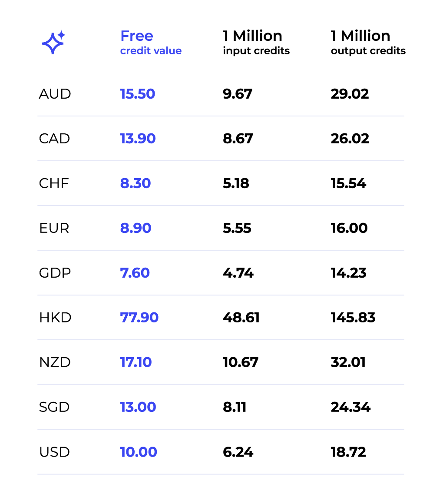This screenshot has width=443, height=504.
Task: Click the AUD free credit value 15.50
Action: click(137, 94)
